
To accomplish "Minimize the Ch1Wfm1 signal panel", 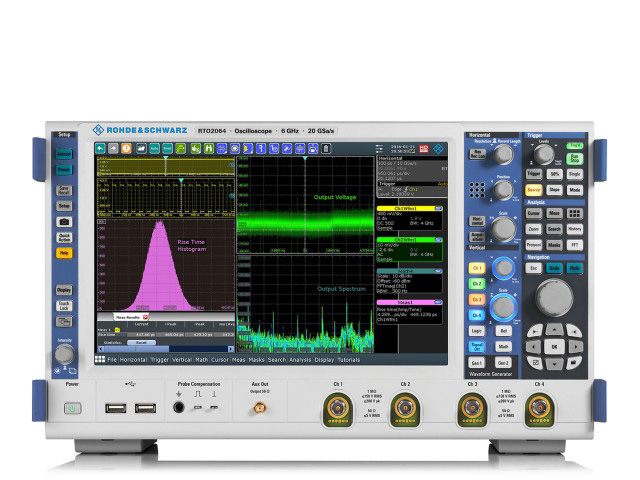I will pos(441,208).
